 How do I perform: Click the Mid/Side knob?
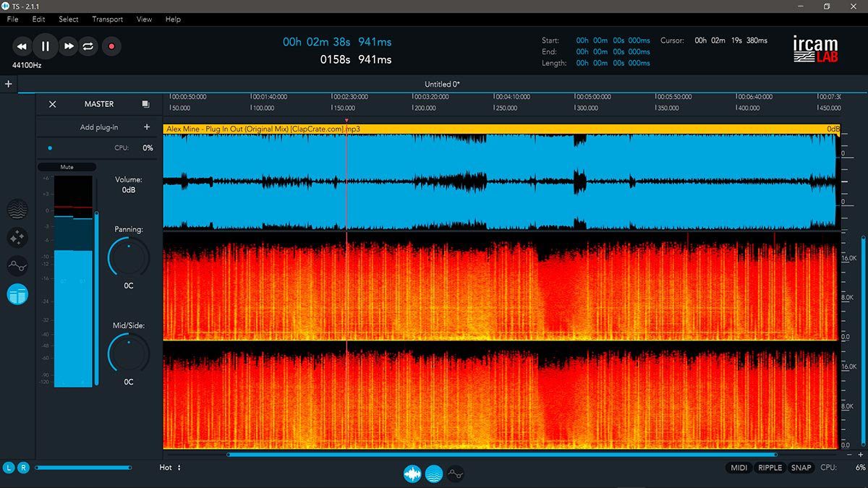pyautogui.click(x=129, y=353)
